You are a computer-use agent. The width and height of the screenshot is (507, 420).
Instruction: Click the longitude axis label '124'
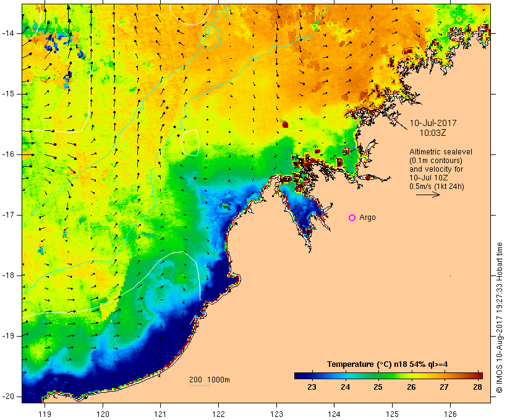click(x=334, y=414)
